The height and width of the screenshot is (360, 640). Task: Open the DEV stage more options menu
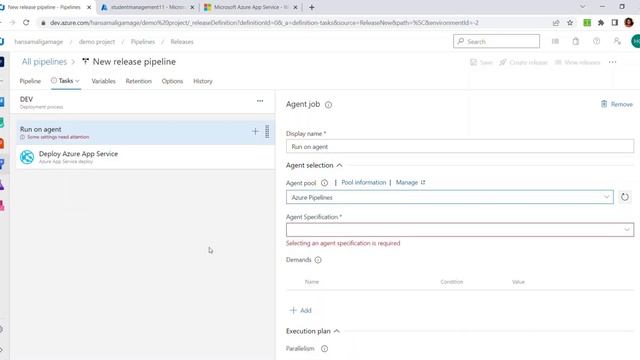click(x=260, y=101)
